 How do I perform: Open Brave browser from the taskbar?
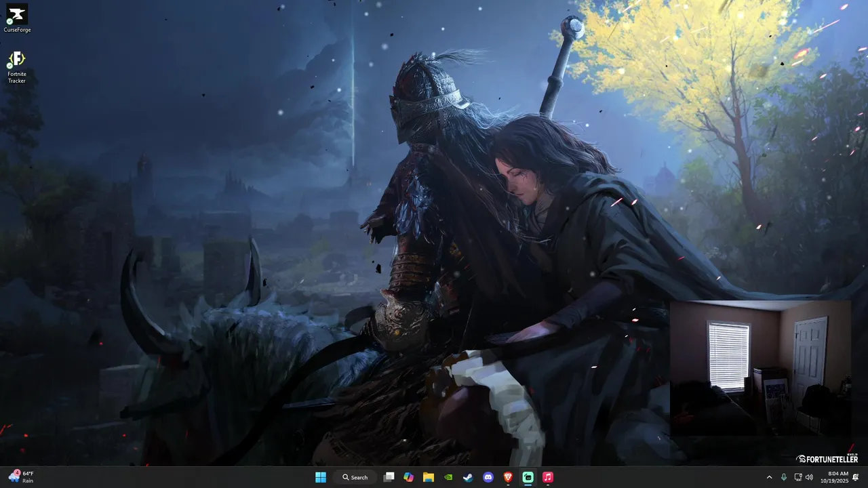508,477
